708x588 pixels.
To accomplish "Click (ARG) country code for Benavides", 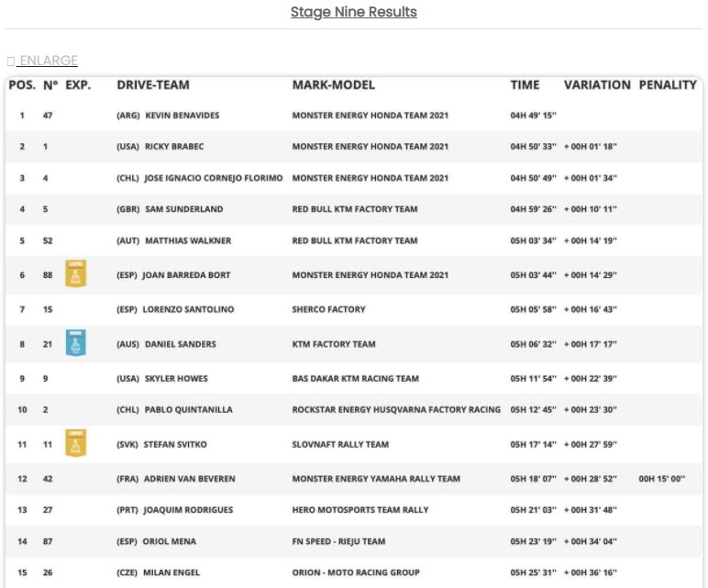I will tap(128, 116).
